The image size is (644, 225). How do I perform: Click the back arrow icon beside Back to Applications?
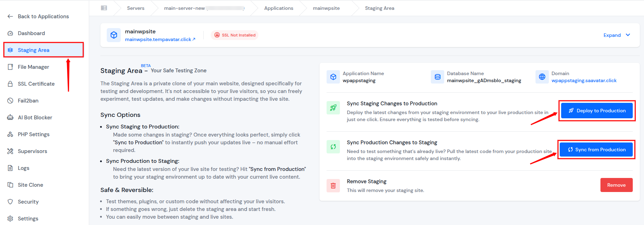click(10, 16)
